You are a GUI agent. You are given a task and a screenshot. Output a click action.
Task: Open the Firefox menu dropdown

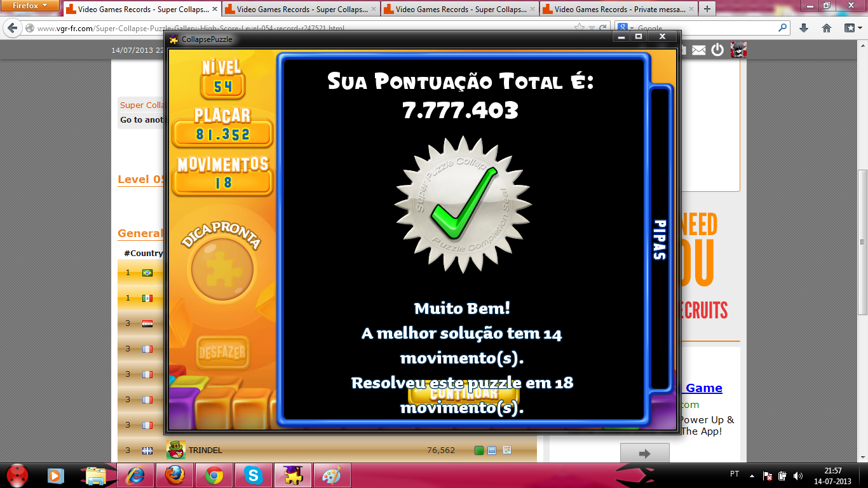(30, 6)
